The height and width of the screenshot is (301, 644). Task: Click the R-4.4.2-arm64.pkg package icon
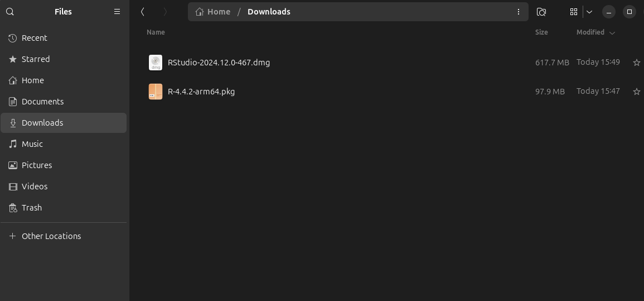pyautogui.click(x=156, y=92)
